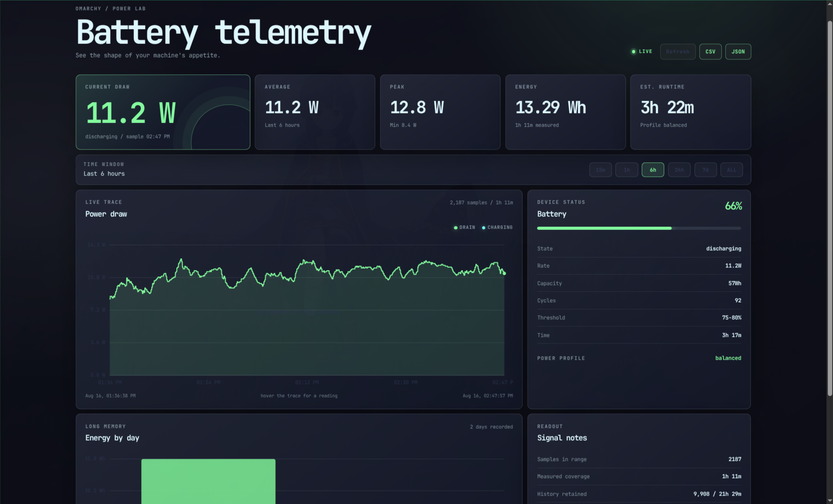833x504 pixels.
Task: Click the Cycles '92' value
Action: [x=738, y=300]
